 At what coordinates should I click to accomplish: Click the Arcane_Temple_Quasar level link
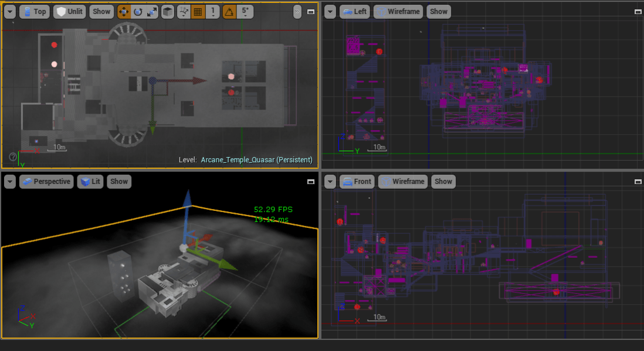256,160
